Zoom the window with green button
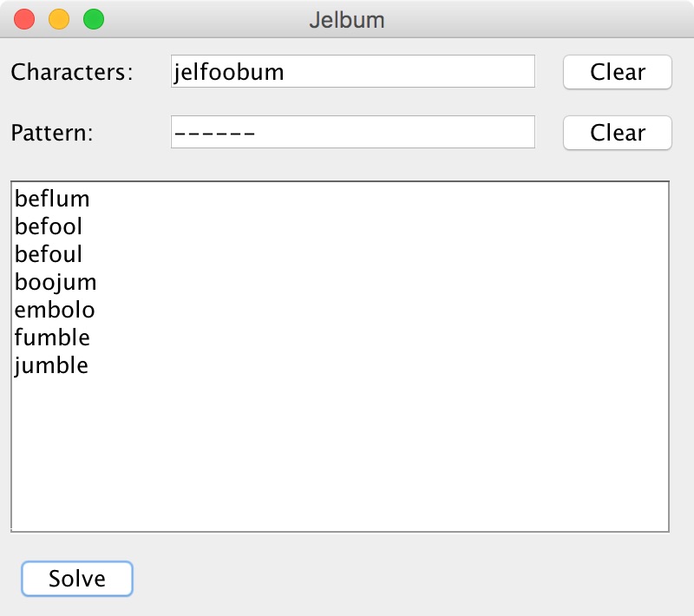 (x=93, y=19)
